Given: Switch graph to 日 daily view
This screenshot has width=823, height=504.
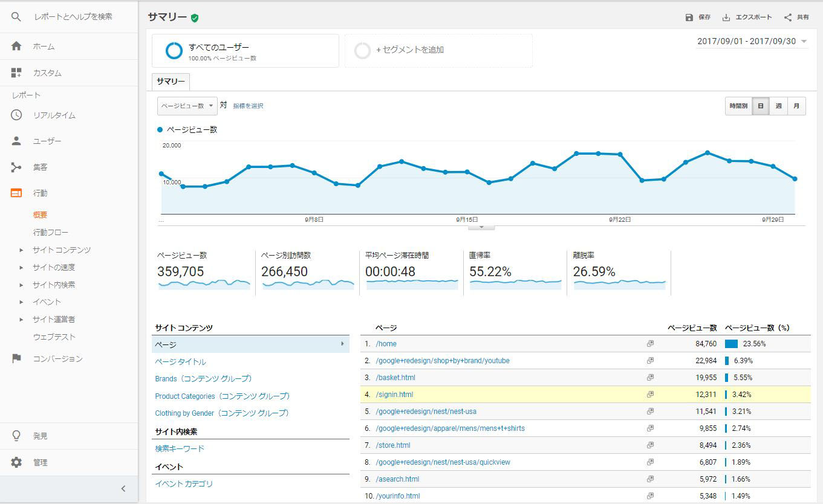Looking at the screenshot, I should point(760,106).
